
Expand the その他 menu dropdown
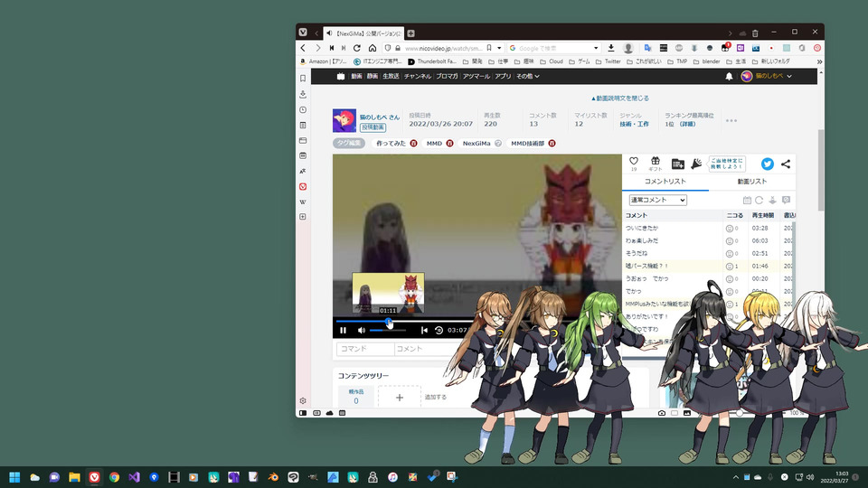click(x=527, y=76)
